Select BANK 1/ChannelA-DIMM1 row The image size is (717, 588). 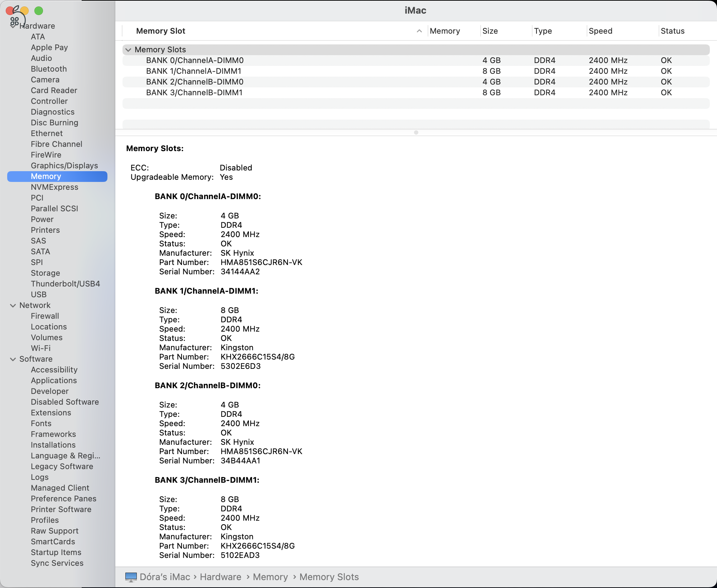point(416,71)
